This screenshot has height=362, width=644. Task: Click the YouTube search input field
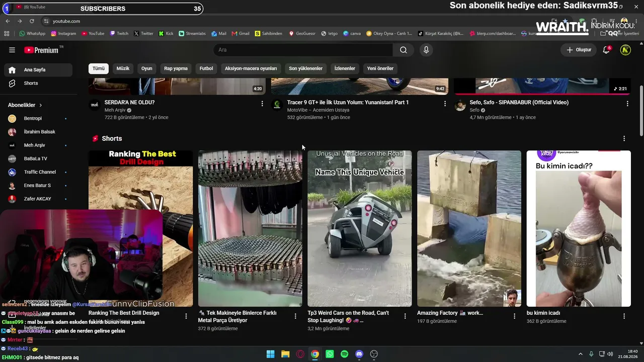pyautogui.click(x=303, y=50)
